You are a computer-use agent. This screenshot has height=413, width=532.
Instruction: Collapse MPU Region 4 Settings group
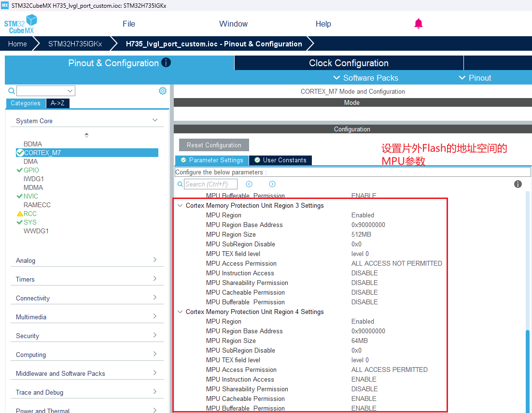(x=180, y=312)
